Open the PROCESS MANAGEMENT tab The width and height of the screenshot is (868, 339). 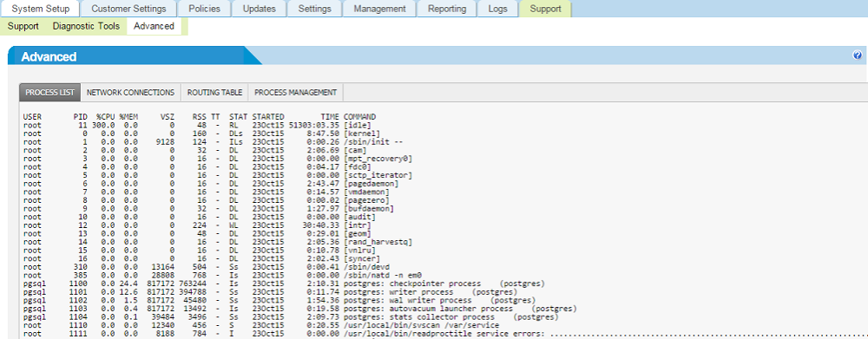296,93
